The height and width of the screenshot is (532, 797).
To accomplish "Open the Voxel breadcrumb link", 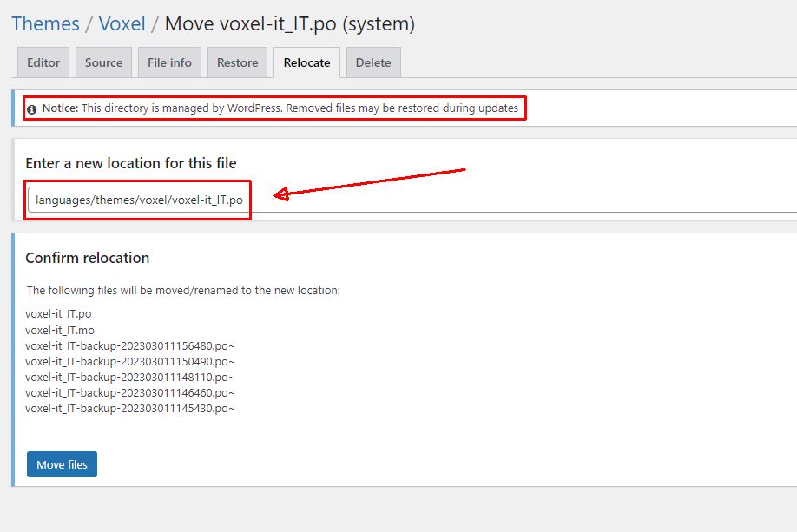I will coord(122,23).
